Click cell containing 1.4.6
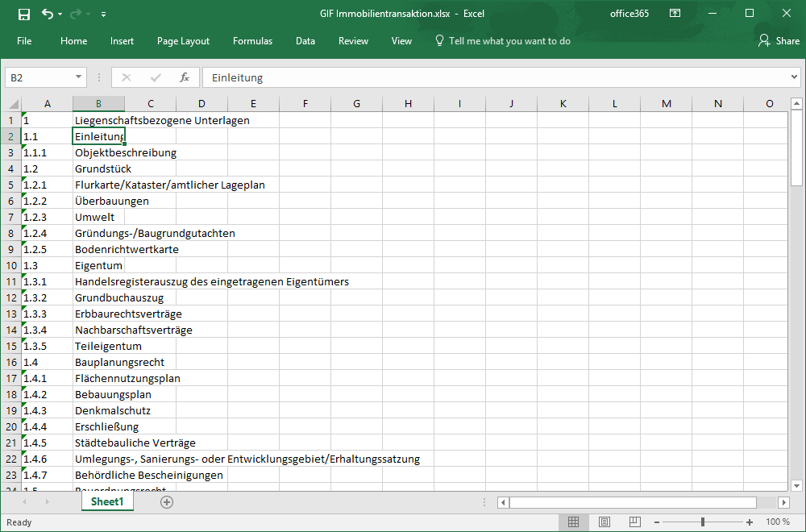The image size is (806, 532). pos(47,459)
